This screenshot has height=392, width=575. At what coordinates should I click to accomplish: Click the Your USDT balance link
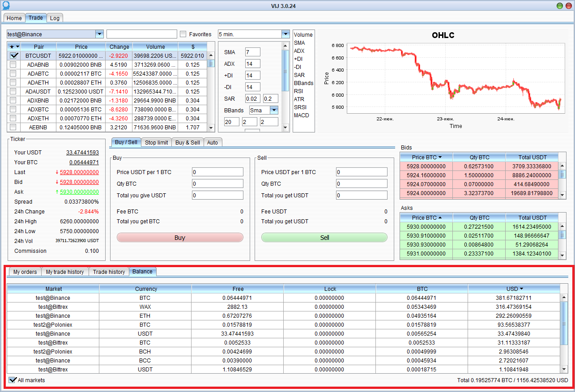point(82,153)
